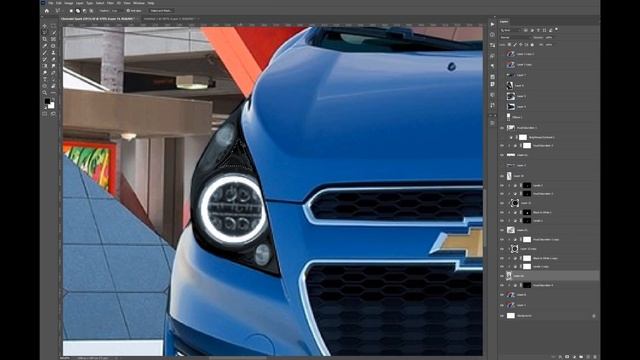Open layer filter Kind dropdown
The height and width of the screenshot is (360, 640).
[x=510, y=30]
